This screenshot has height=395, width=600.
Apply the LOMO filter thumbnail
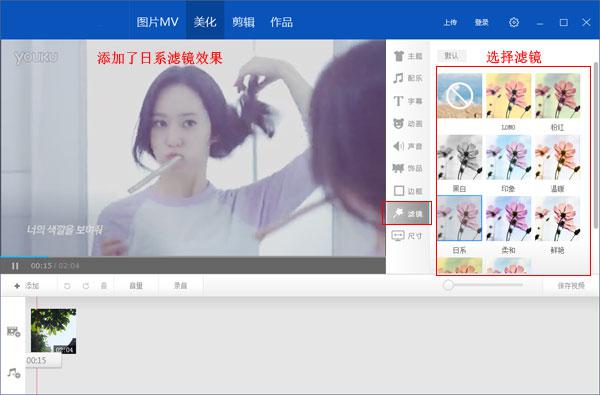point(509,96)
